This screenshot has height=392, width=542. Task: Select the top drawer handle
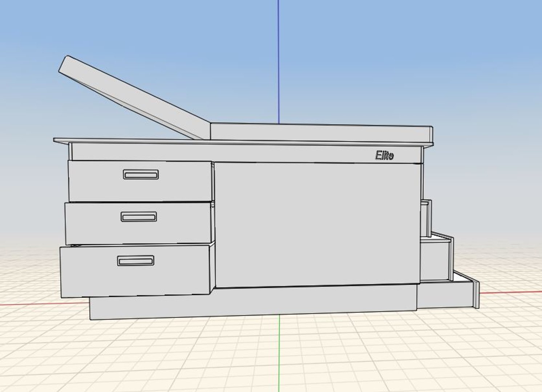coord(141,175)
